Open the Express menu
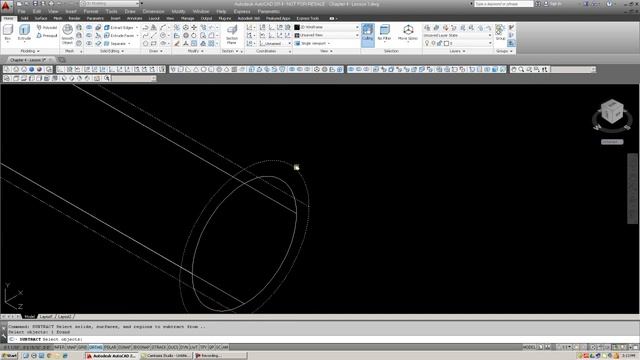The height and width of the screenshot is (360, 640). point(242,11)
